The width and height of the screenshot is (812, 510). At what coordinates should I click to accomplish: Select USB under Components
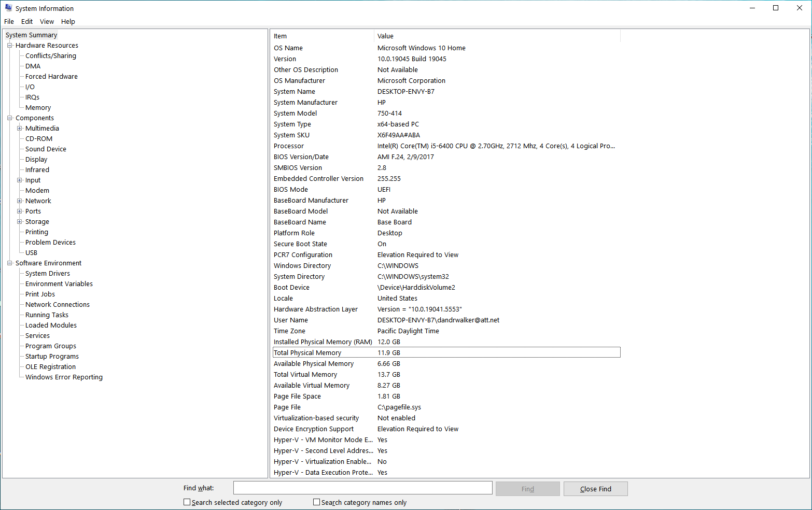tap(31, 253)
